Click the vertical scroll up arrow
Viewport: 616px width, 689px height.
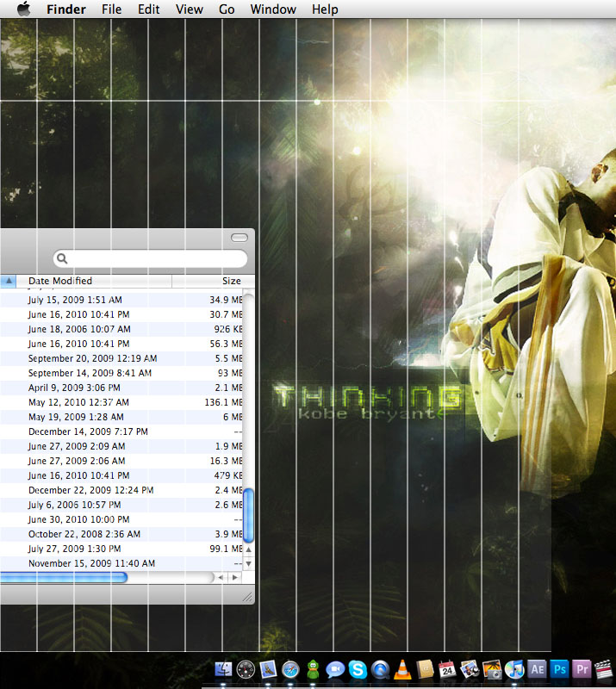pyautogui.click(x=248, y=549)
